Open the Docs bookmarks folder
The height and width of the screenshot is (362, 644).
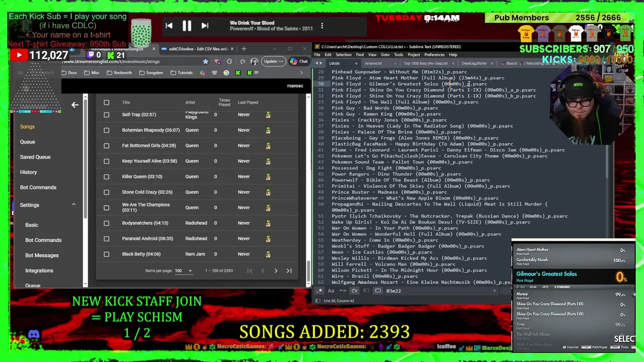(69, 73)
